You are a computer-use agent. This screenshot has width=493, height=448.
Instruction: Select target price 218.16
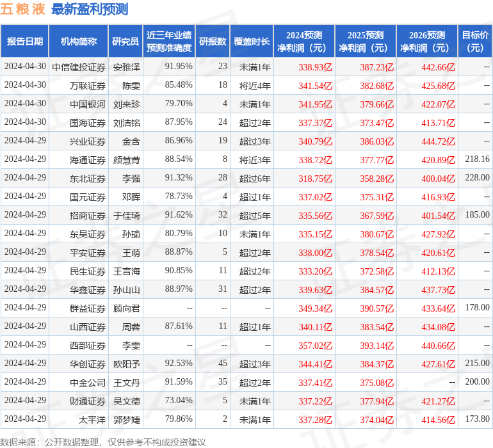(477, 159)
